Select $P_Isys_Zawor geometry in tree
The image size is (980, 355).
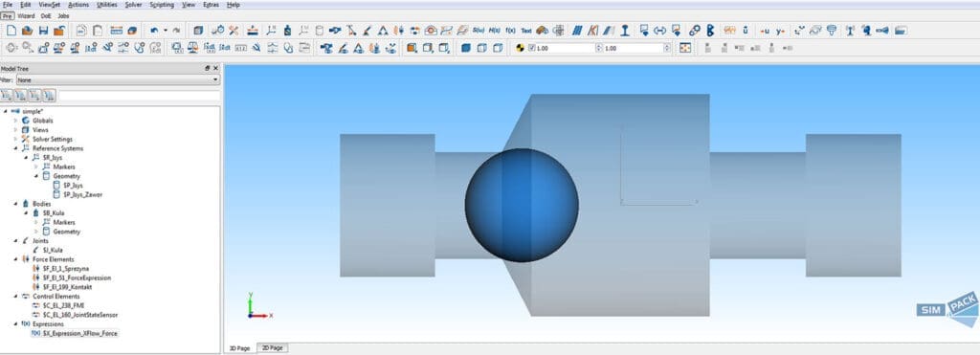82,194
